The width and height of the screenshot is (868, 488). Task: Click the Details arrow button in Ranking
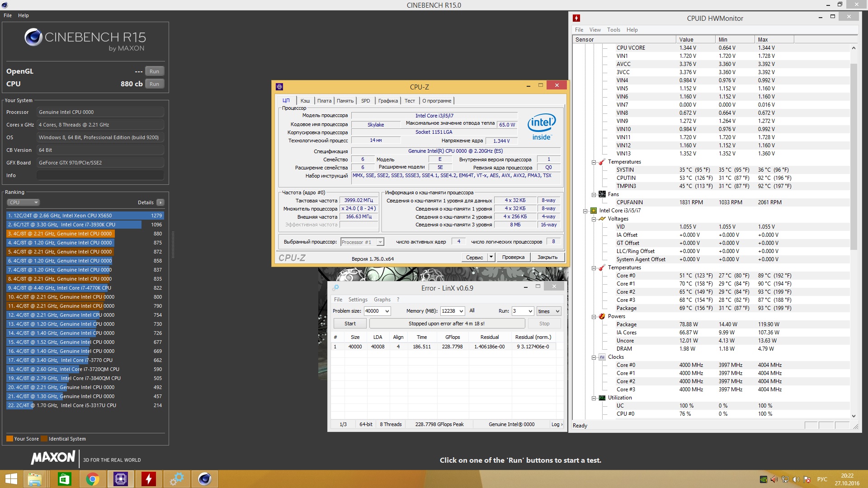click(x=160, y=202)
